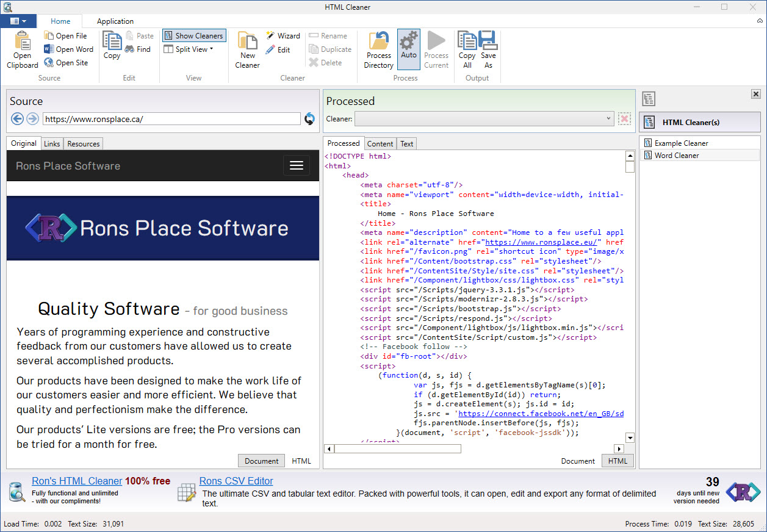Open the application menu dropdown button
This screenshot has height=532, width=767.
(18, 21)
